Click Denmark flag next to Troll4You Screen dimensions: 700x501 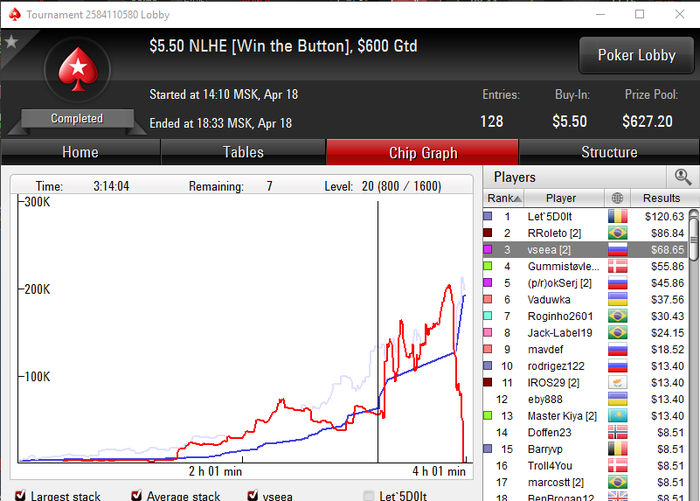coord(617,466)
